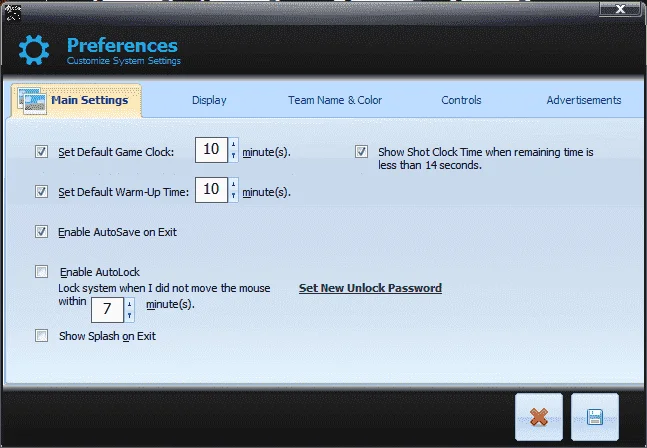This screenshot has height=448, width=647.
Task: Decrease Warm-Up Time minutes with down arrow
Action: coord(234,196)
